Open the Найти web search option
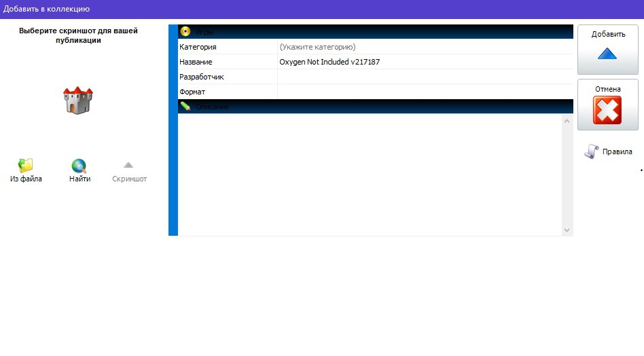Screen dimensions: 644x356 [x=79, y=171]
